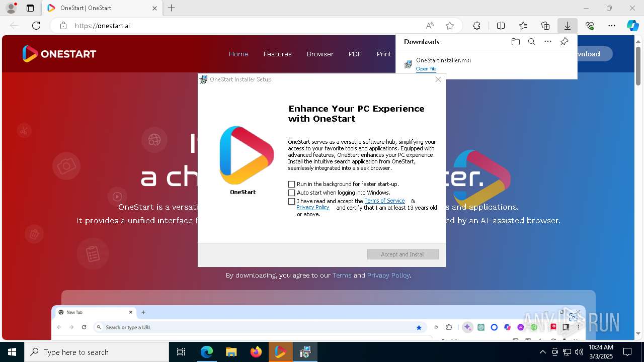This screenshot has height=362, width=644.
Task: Enable 'Auto start when logging into Windows'
Action: click(x=291, y=193)
